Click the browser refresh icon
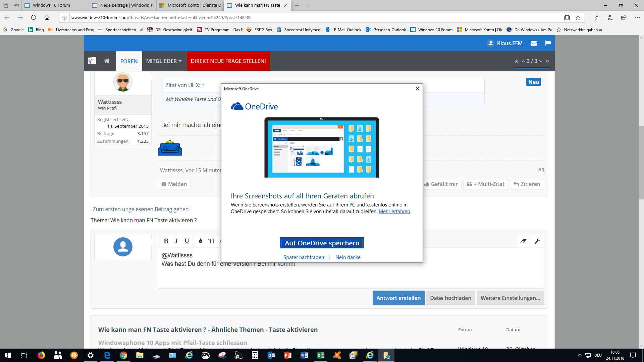 tap(34, 17)
